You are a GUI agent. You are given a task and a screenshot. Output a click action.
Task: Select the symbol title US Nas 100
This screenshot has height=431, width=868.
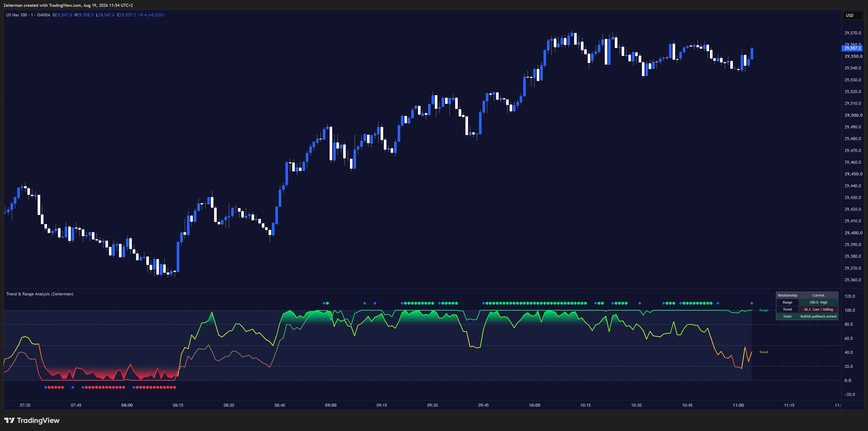[17, 15]
